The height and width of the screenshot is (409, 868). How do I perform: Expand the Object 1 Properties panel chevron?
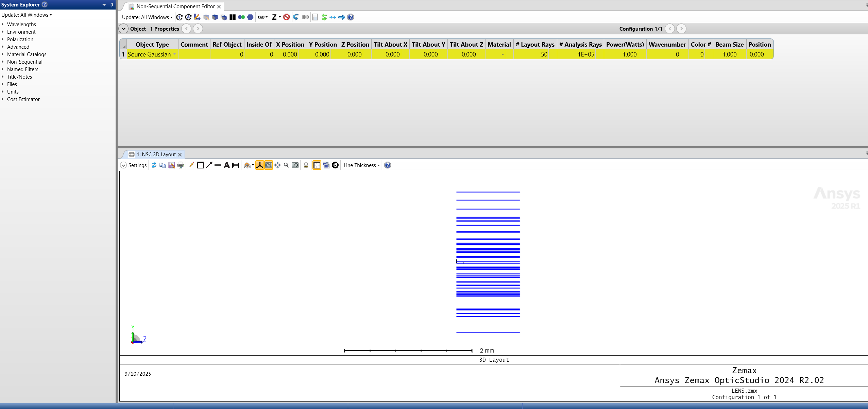pos(123,29)
